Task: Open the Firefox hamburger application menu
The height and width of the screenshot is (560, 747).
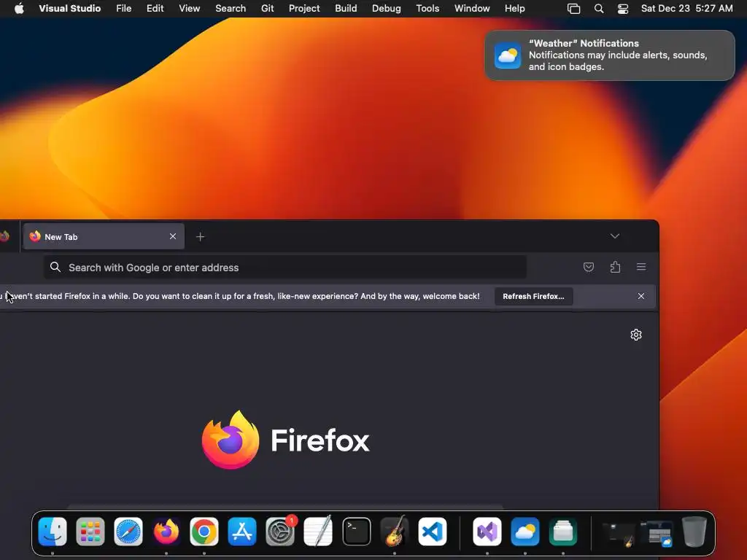Action: (x=641, y=267)
